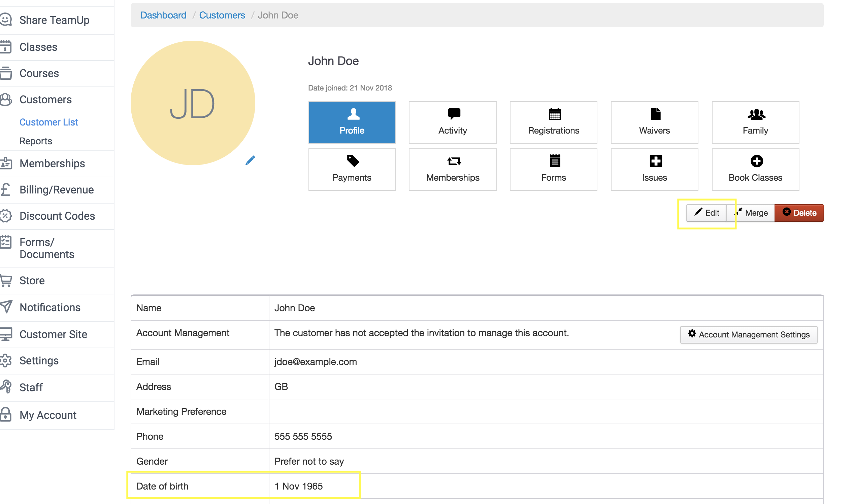Screen dimensions: 854x504
Task: Select the Profile tab
Action: [352, 122]
